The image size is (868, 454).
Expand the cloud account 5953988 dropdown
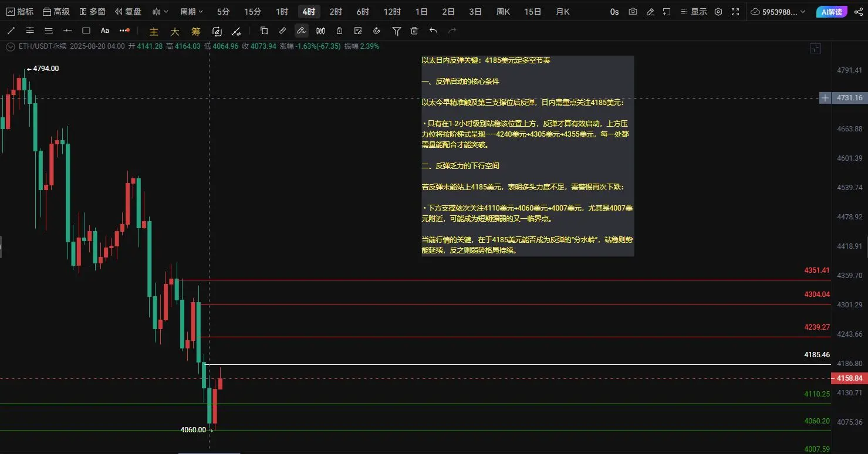(778, 11)
